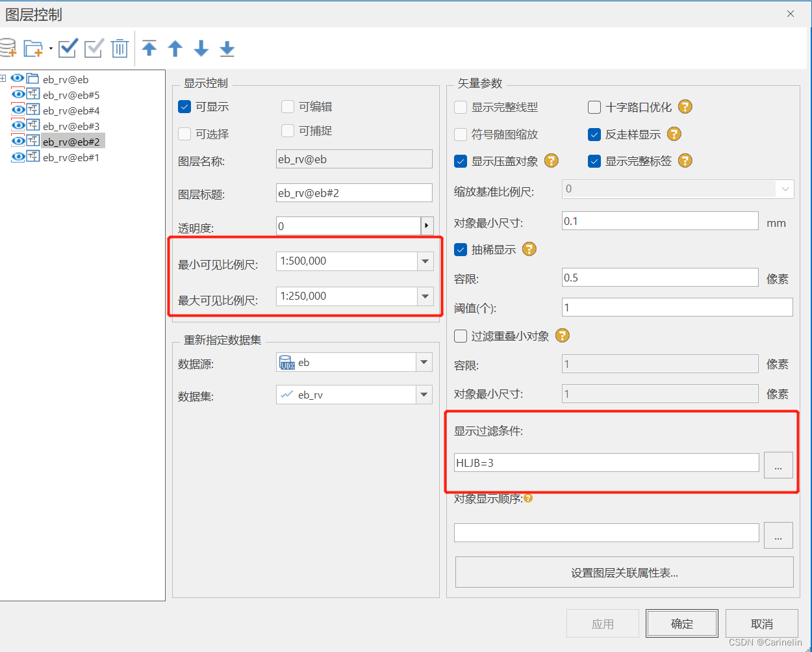Move layer up one position icon
This screenshot has width=812, height=652.
pos(175,48)
